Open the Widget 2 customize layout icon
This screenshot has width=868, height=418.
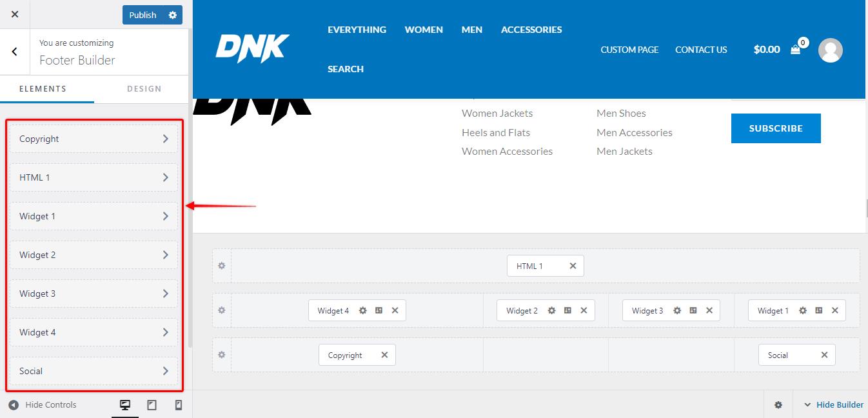(x=567, y=310)
